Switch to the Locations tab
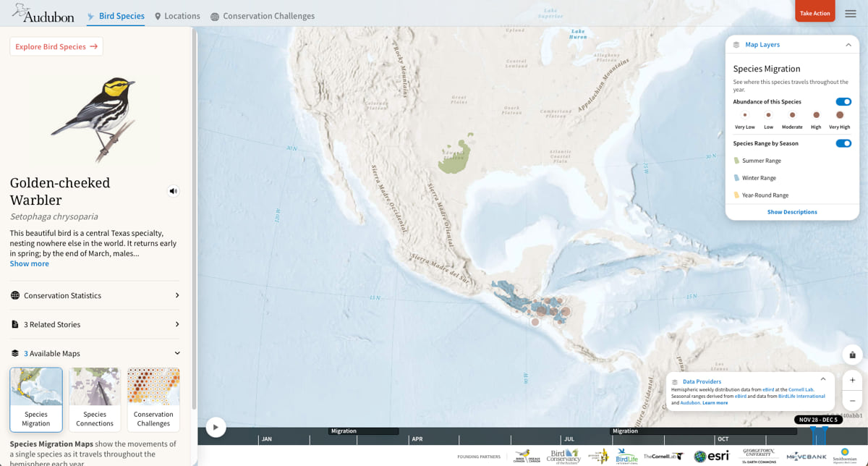Image resolution: width=868 pixels, height=466 pixels. (x=177, y=16)
